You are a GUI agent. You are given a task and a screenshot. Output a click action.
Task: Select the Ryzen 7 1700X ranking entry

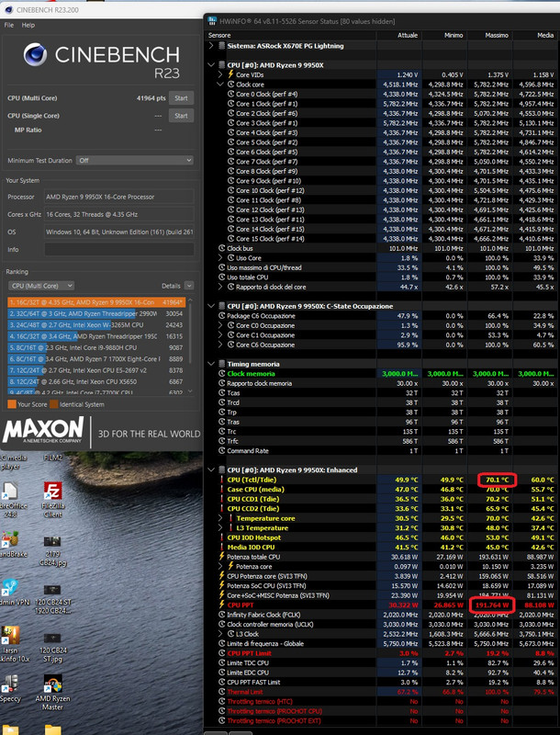(96, 359)
